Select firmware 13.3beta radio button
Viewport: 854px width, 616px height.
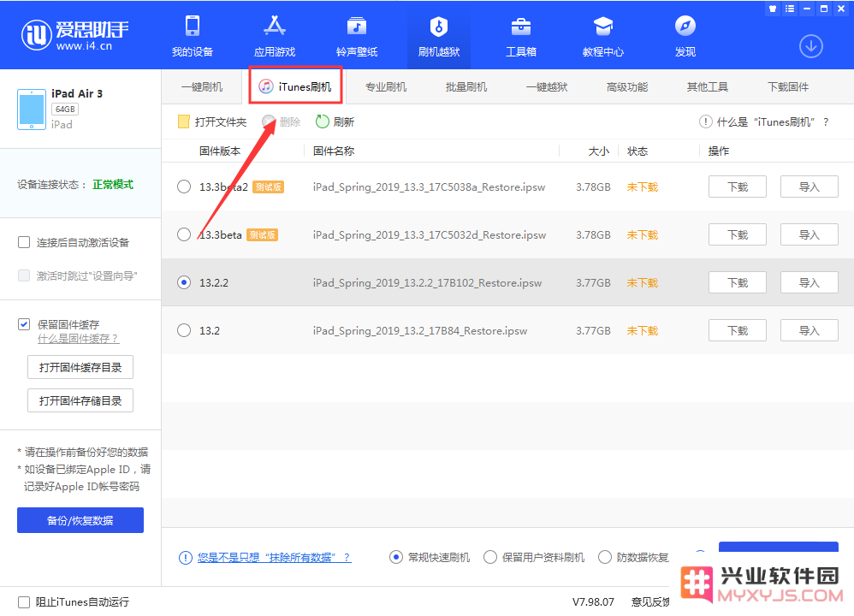tap(184, 234)
